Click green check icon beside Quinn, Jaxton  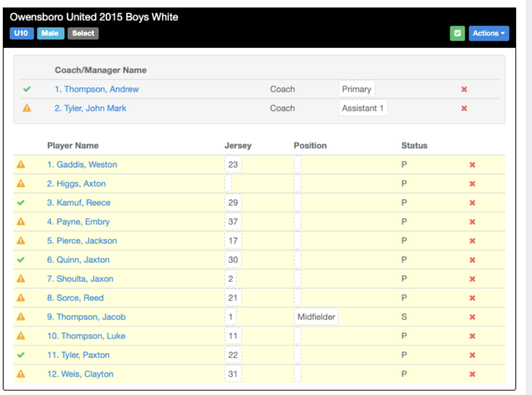(x=21, y=260)
